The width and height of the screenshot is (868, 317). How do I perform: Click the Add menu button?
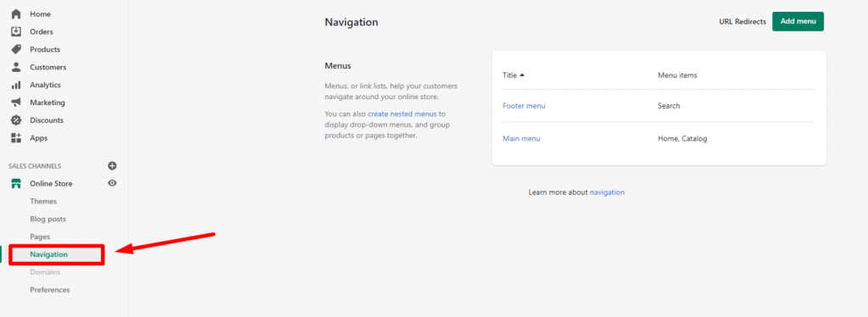(x=798, y=21)
